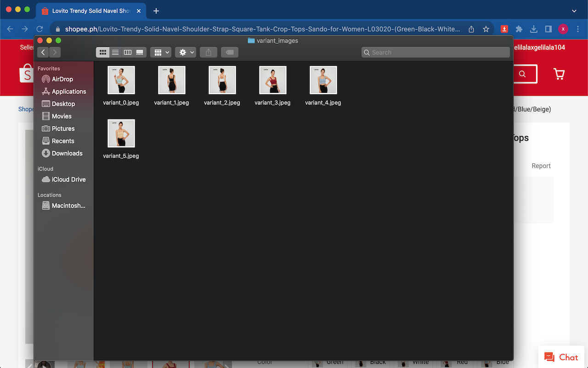Screen dimensions: 588x368
Task: Click the Finder share button
Action: [209, 52]
